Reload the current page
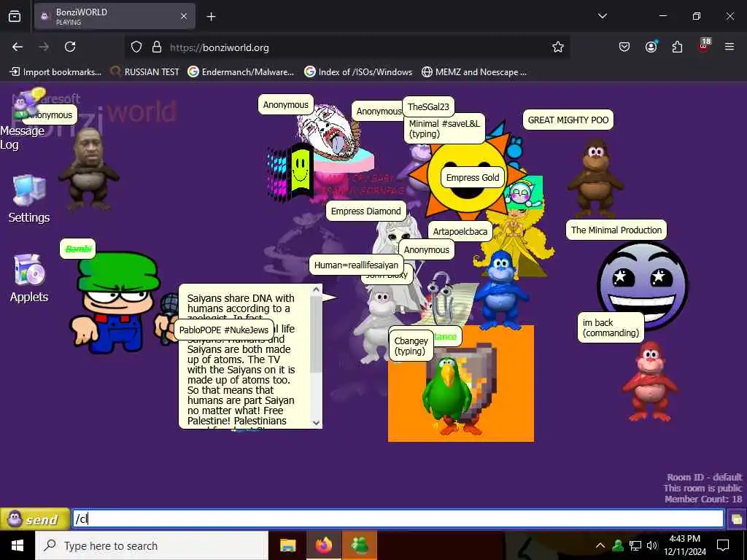Screen dimensions: 747x560 click(x=70, y=47)
